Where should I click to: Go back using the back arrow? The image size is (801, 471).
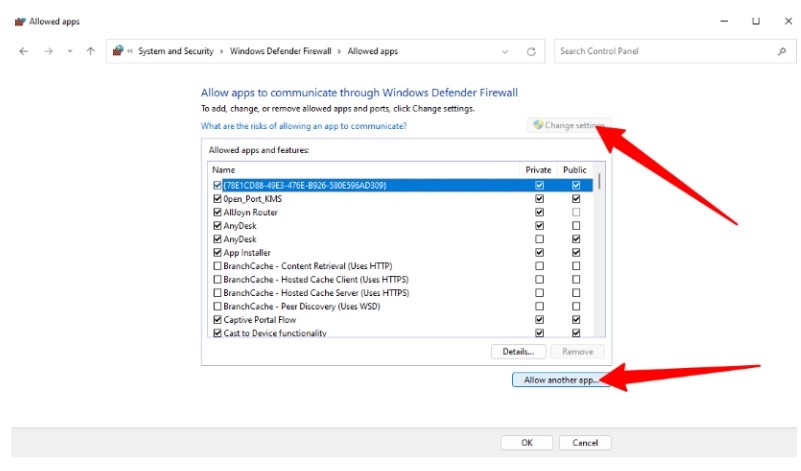[x=23, y=51]
